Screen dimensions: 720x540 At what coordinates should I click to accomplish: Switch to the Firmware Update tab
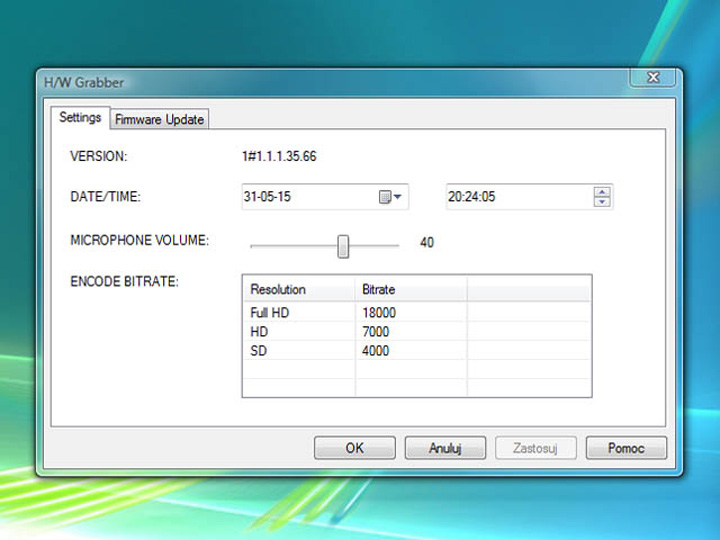pos(159,119)
